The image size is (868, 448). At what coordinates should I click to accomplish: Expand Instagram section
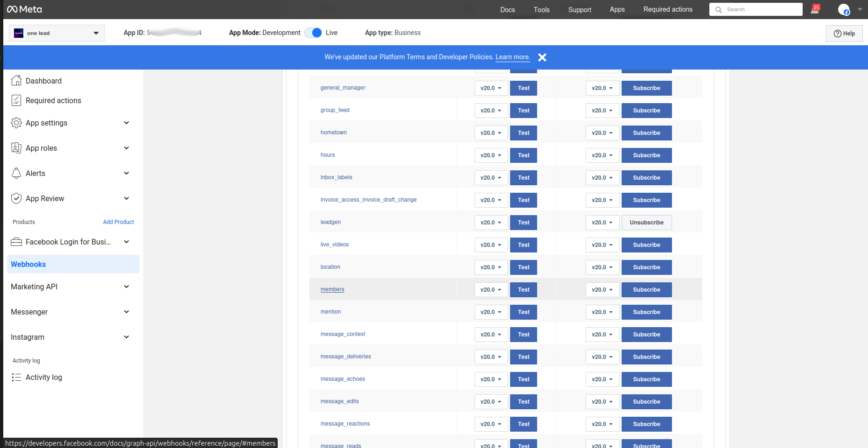(126, 337)
